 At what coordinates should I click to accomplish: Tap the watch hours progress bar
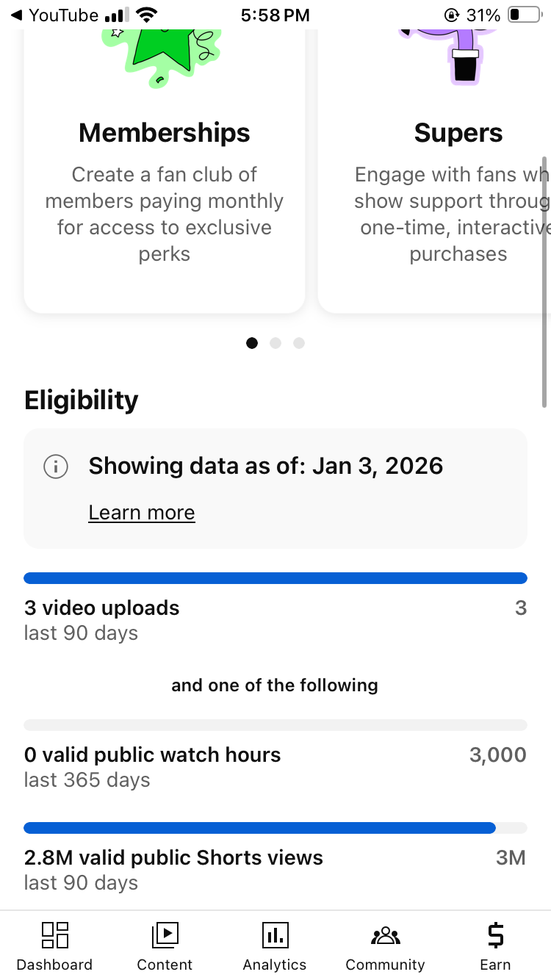(x=275, y=725)
